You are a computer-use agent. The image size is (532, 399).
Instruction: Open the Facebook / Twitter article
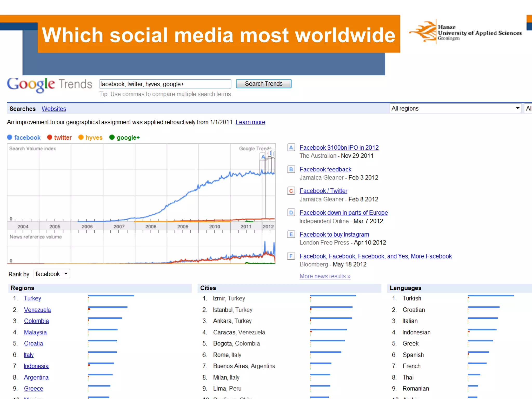323,191
